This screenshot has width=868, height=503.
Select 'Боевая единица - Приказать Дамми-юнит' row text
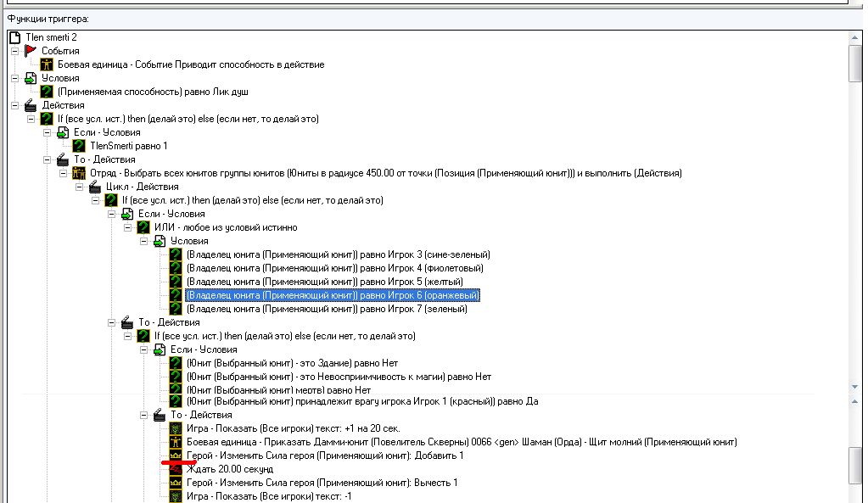point(462,442)
